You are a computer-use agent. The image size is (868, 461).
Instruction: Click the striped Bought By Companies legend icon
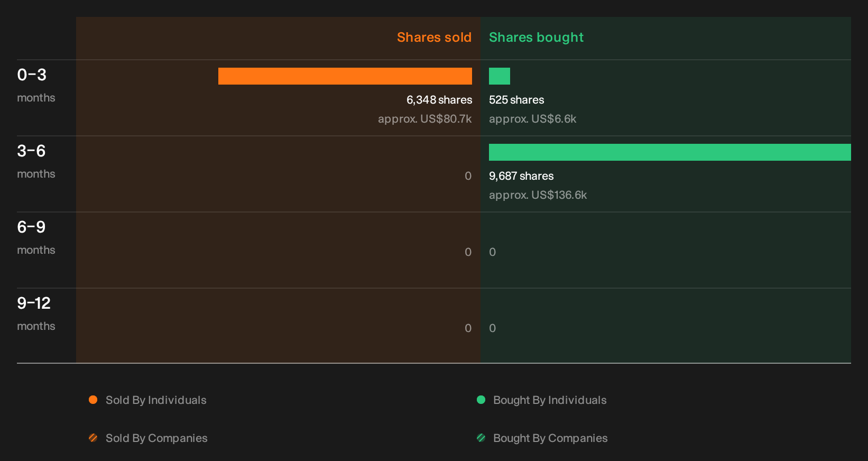tap(481, 438)
